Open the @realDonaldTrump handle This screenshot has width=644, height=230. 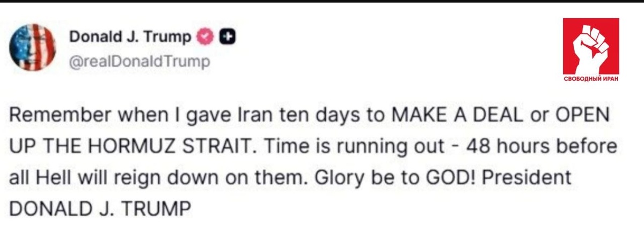coord(140,62)
